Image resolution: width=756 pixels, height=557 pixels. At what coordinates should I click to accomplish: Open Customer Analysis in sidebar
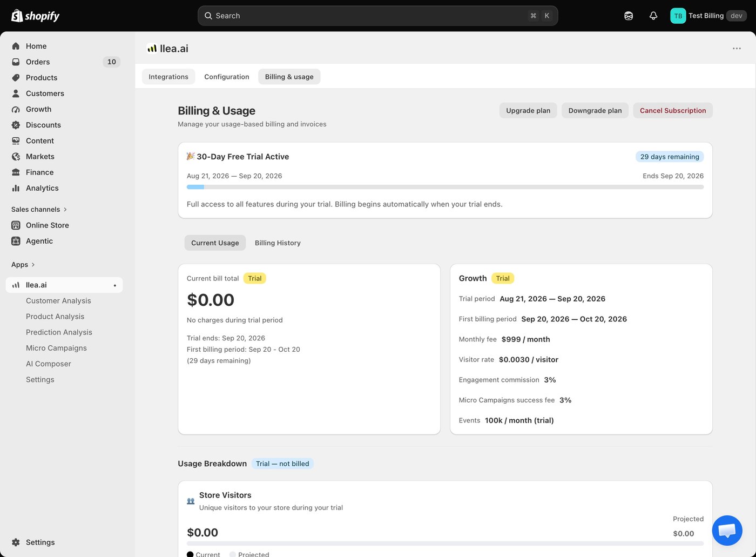tap(58, 301)
